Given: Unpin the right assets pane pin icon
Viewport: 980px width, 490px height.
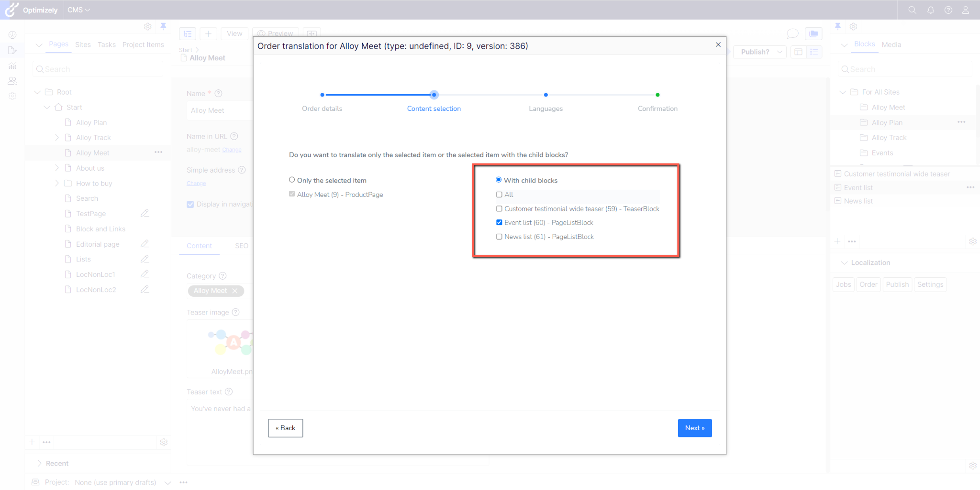Looking at the screenshot, I should [x=838, y=26].
